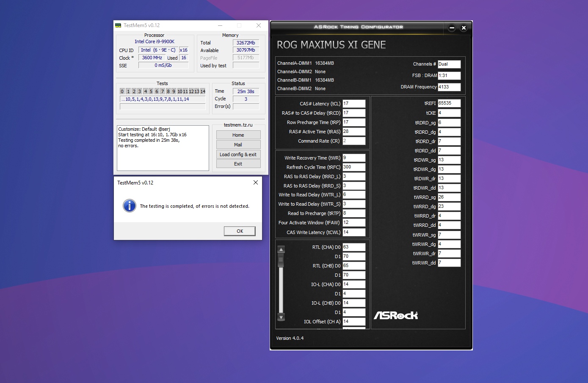
Task: Click the Read to Precharge (tRTP) field
Action: 354,213
